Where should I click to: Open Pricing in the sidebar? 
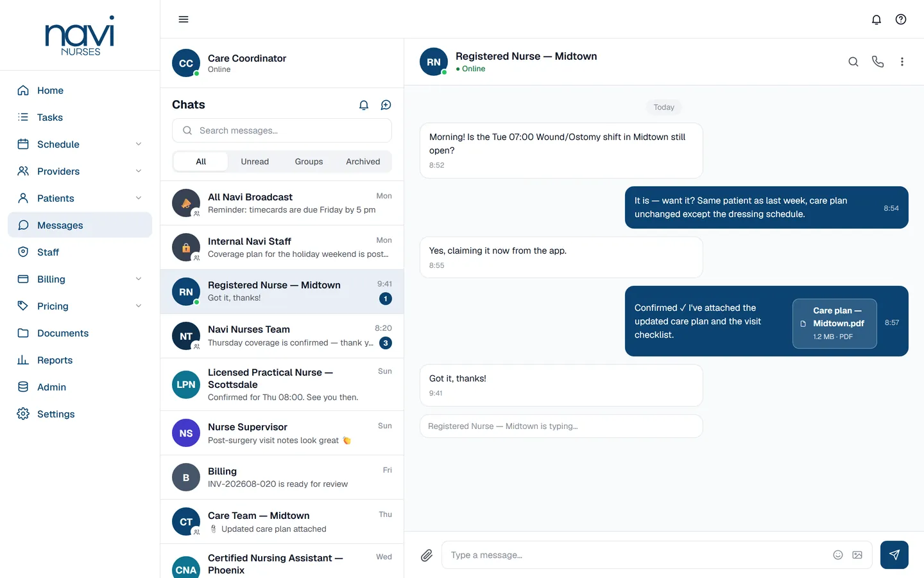tap(80, 306)
